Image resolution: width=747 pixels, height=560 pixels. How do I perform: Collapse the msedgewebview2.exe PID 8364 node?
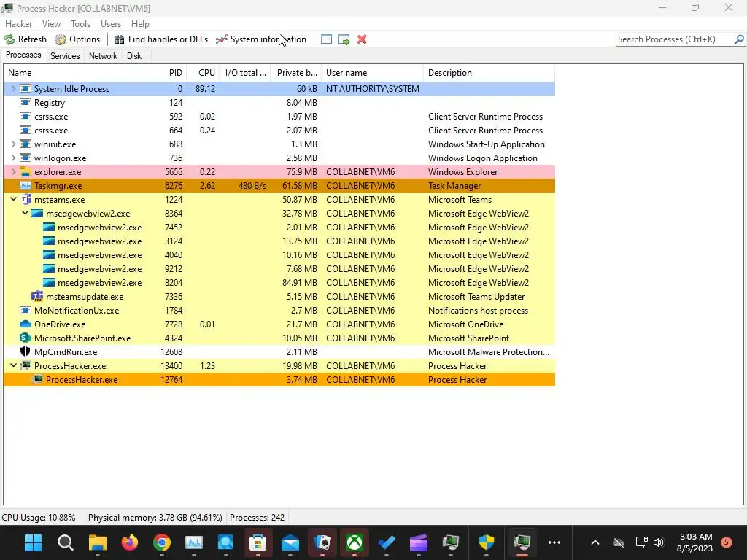click(25, 213)
